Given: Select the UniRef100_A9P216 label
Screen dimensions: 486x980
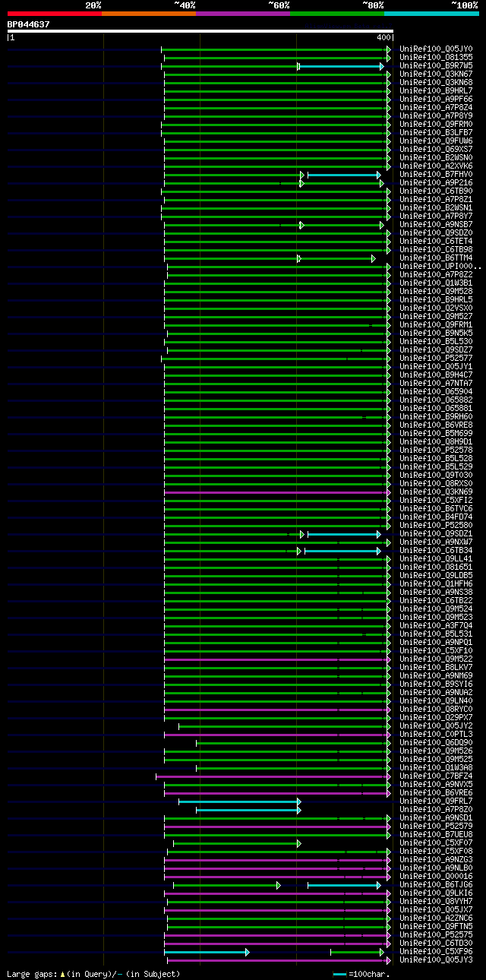Looking at the screenshot, I should [436, 182].
